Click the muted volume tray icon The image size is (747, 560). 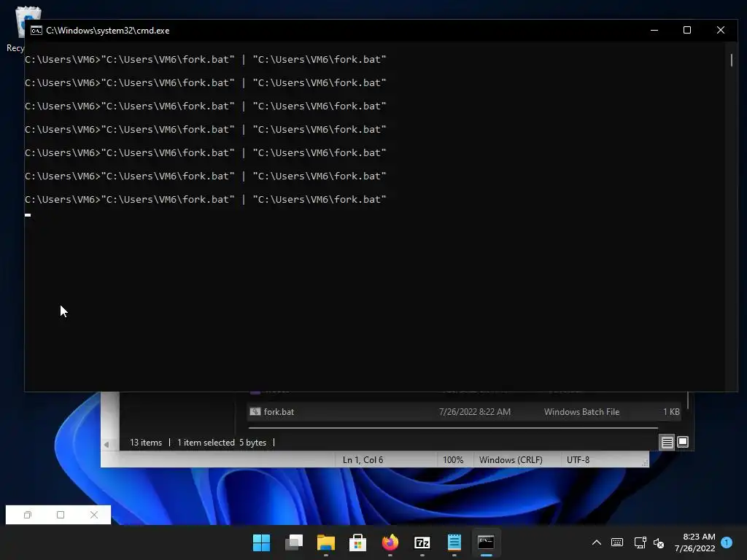point(659,542)
